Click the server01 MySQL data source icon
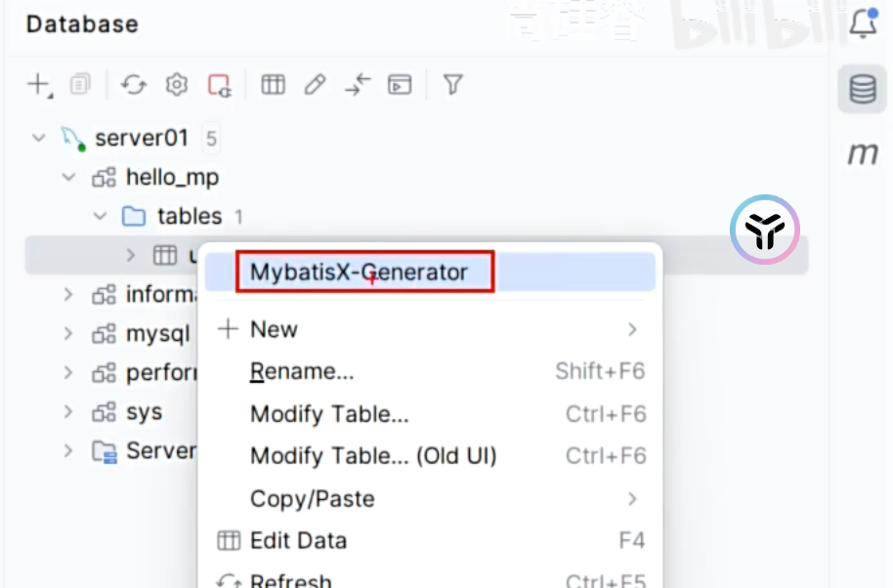The image size is (893, 588). [x=73, y=139]
